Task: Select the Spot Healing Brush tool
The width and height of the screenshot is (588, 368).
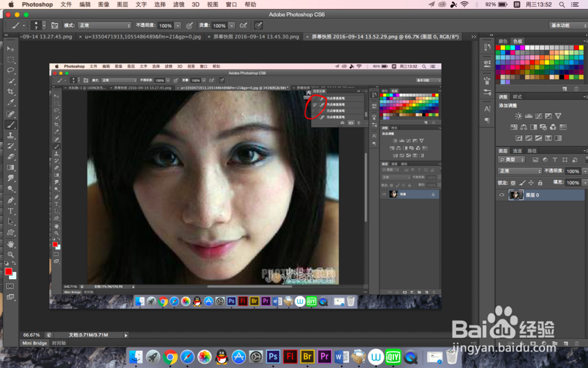Action: [x=11, y=114]
